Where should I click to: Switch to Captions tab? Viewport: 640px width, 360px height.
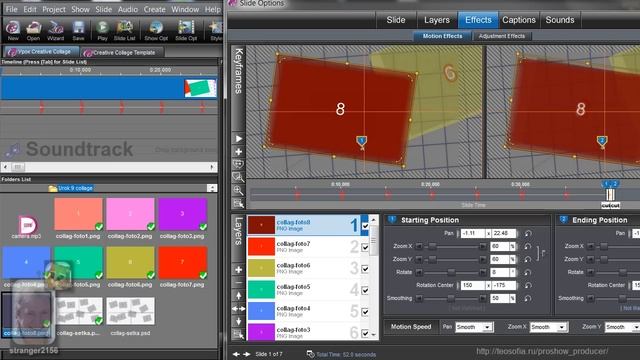tap(519, 20)
